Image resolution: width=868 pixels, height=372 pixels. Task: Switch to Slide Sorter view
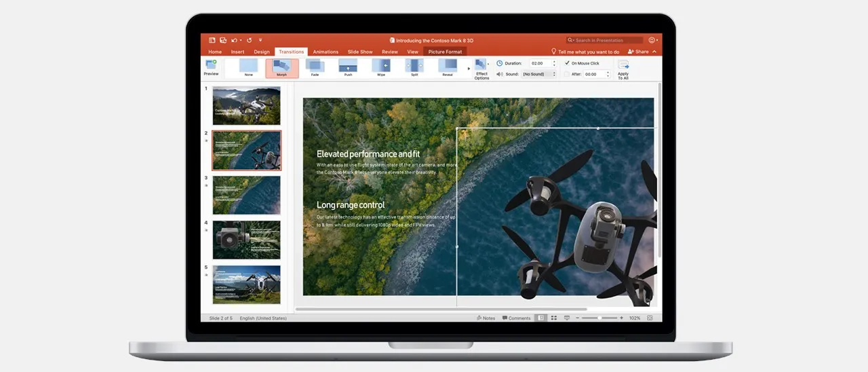click(x=554, y=318)
